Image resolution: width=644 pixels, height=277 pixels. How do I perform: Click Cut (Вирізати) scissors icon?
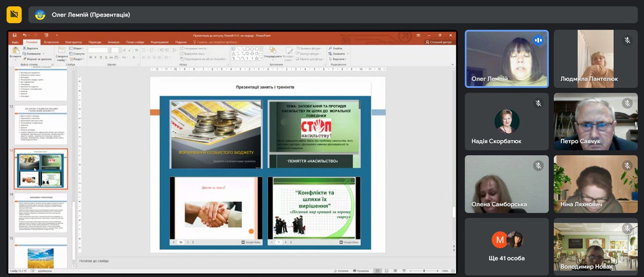coord(25,48)
